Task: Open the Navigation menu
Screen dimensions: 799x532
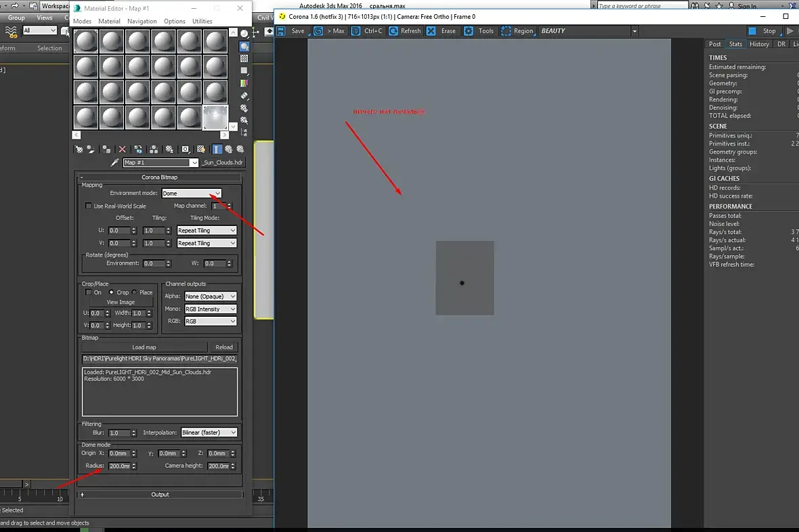Action: point(142,22)
